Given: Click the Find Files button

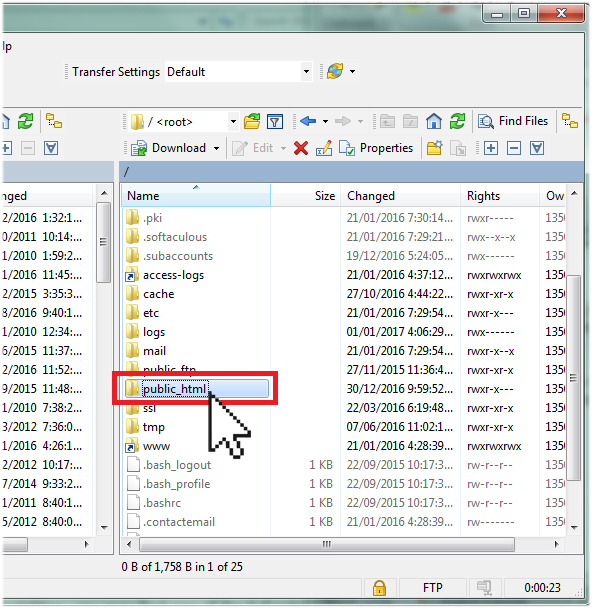Looking at the screenshot, I should (x=513, y=121).
